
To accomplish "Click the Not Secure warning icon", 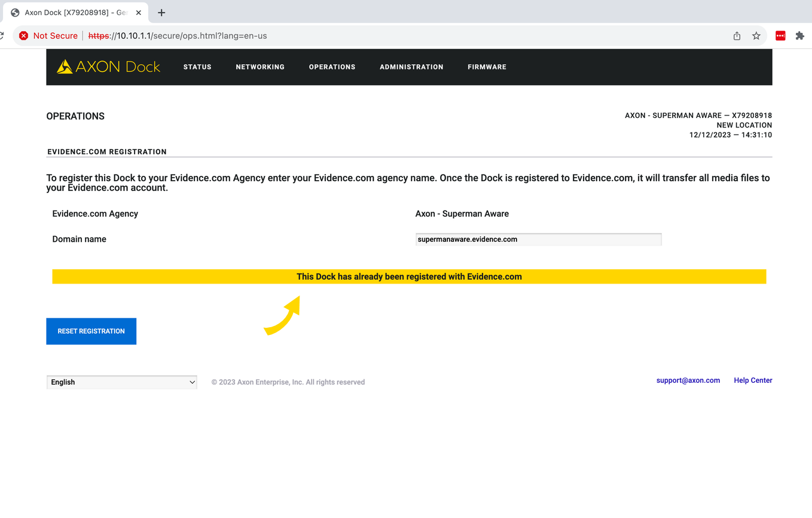I will click(23, 36).
